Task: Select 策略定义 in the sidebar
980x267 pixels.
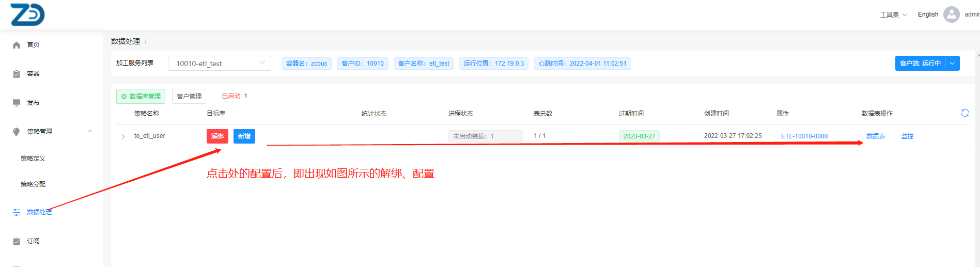Action: tap(33, 159)
